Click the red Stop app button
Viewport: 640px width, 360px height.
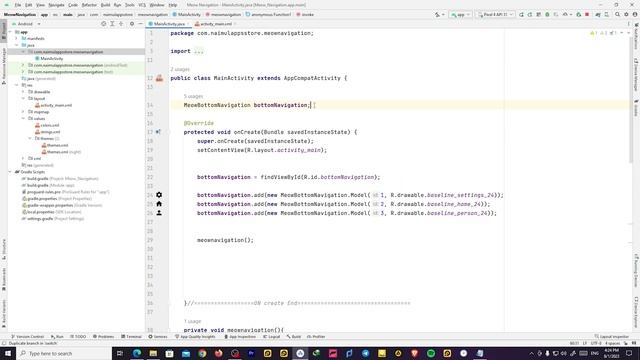587,15
